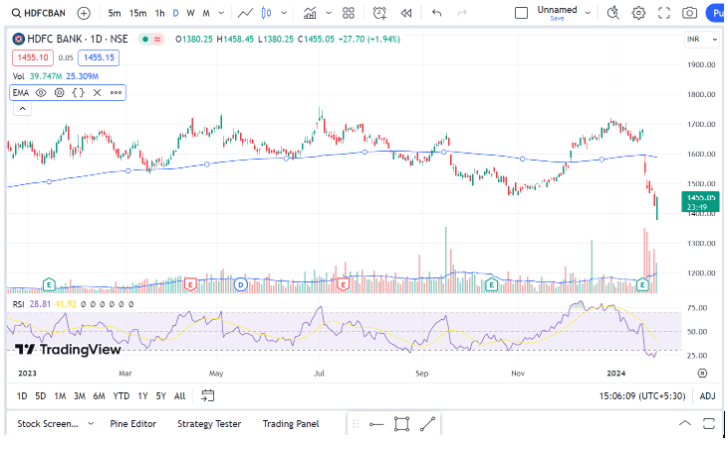Image resolution: width=728 pixels, height=451 pixels.
Task: Expand the layout name dropdown arrow
Action: pos(588,13)
